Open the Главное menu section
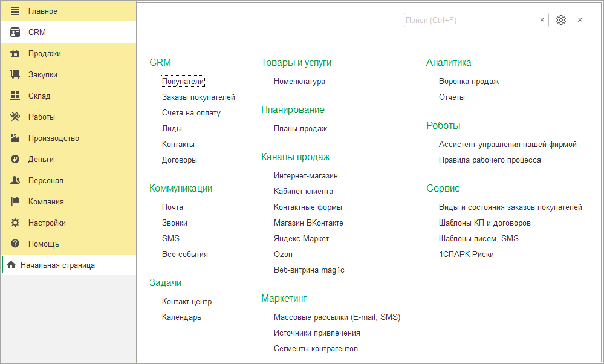This screenshot has height=364, width=604. 42,11
